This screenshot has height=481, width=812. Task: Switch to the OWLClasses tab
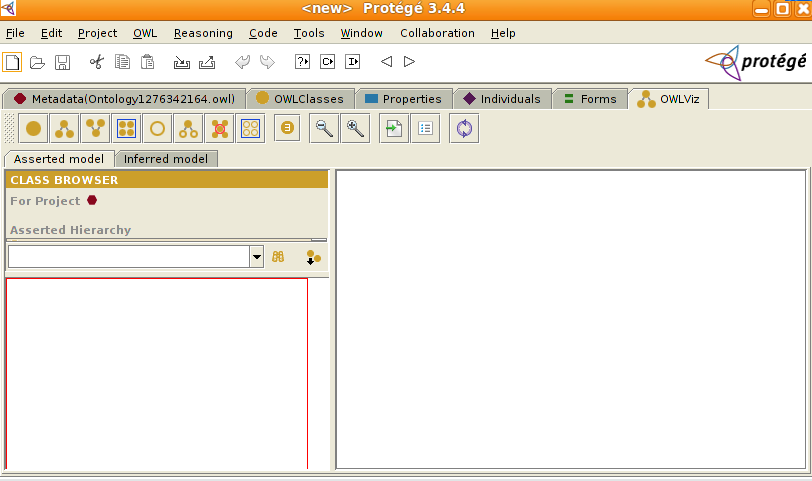tap(300, 99)
